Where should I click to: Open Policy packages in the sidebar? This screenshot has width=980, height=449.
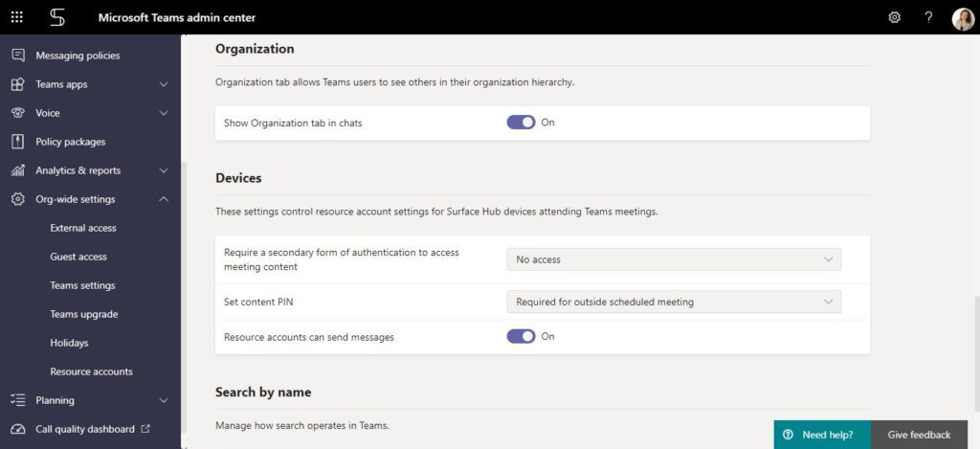pos(71,142)
